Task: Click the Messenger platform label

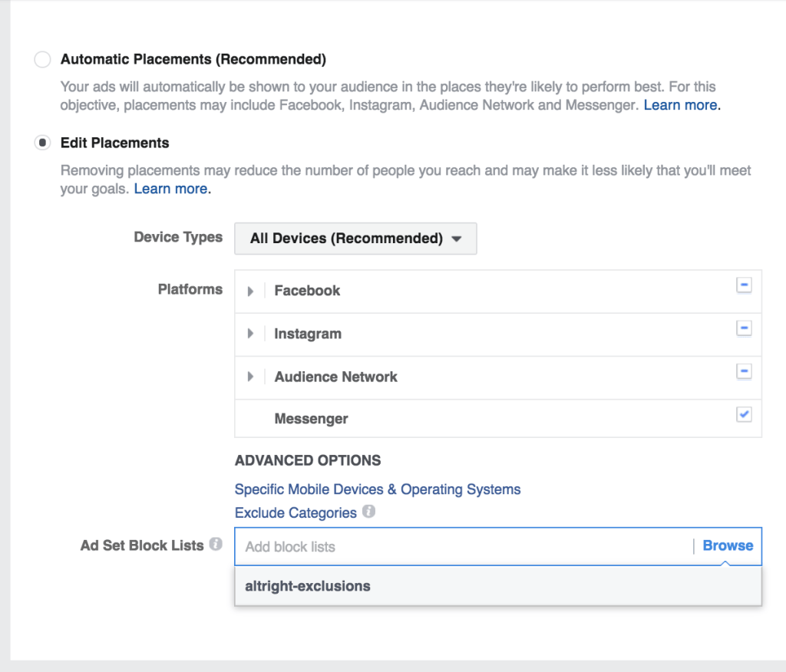Action: click(x=312, y=419)
